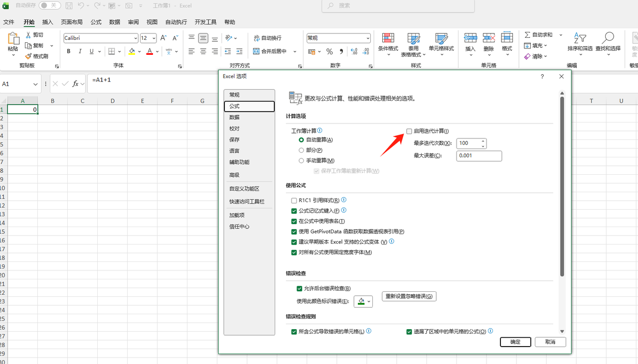Image resolution: width=638 pixels, height=364 pixels.
Task: Click the search box (搜索)
Action: [x=398, y=5]
